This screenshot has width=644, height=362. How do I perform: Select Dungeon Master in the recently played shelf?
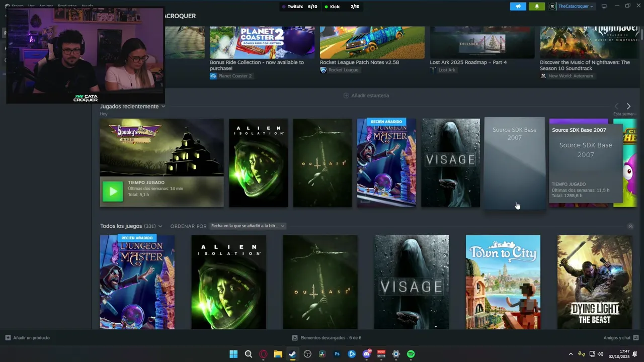tap(386, 163)
